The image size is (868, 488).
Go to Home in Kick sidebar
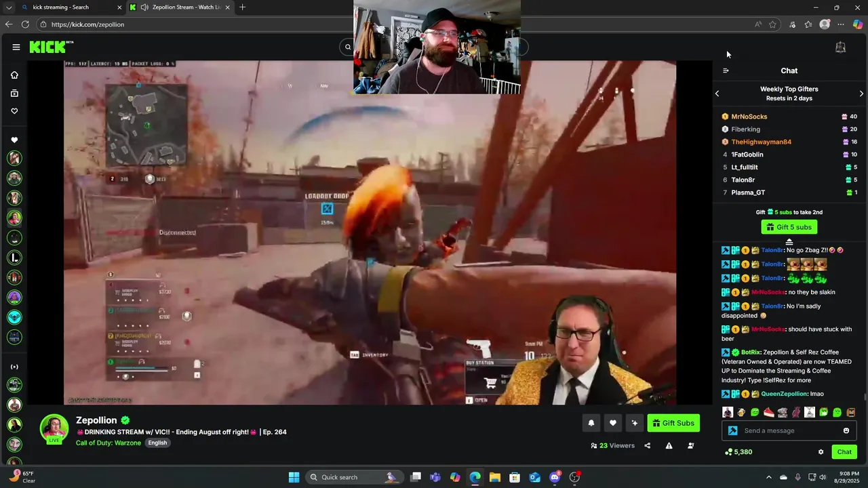(x=14, y=75)
